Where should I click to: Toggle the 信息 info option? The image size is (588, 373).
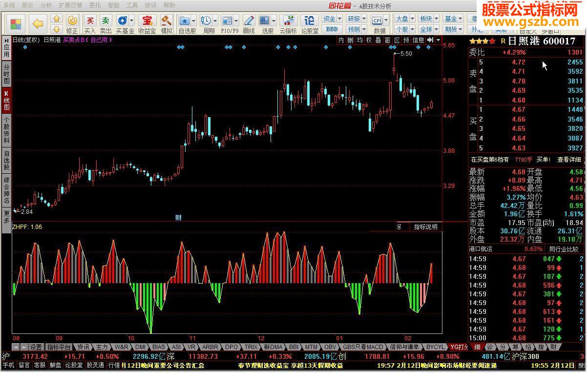click(x=418, y=40)
